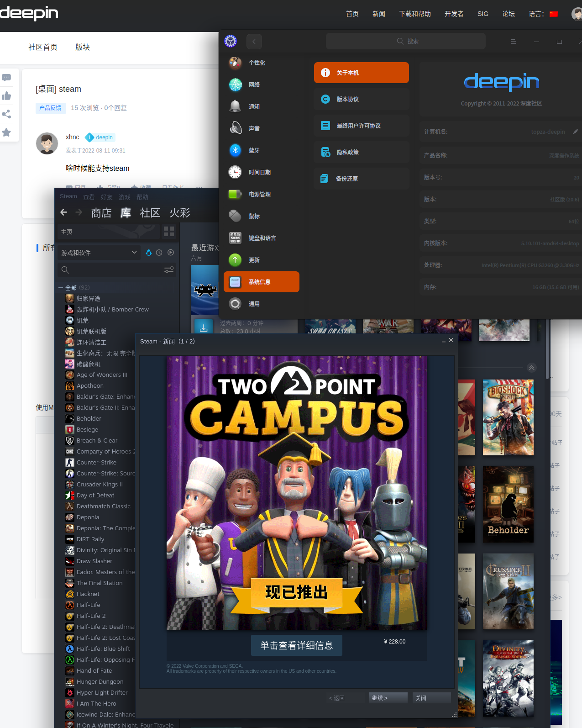
Task: Select Backup and Restore menu item
Action: 362,179
